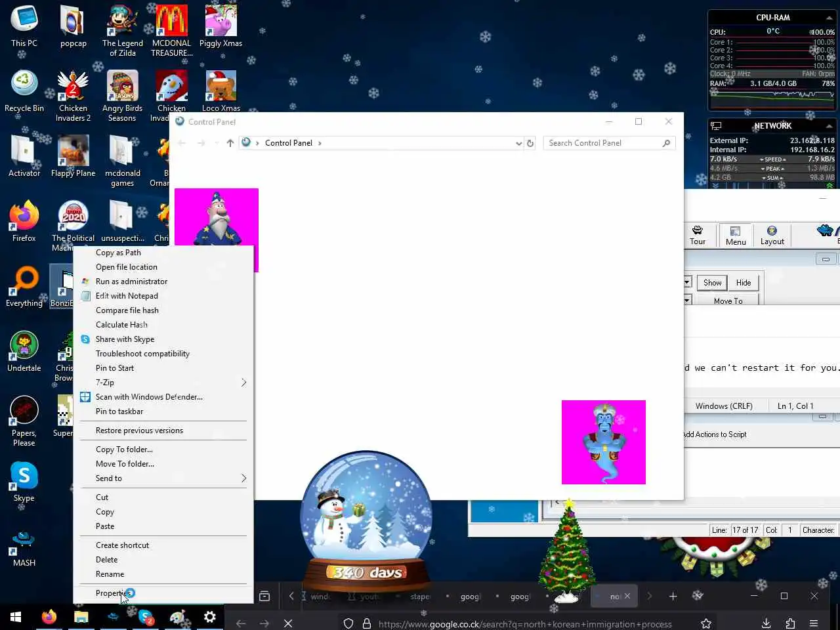The image size is (840, 630).
Task: Select The Legend of Zilda shortcut
Action: pos(123,31)
